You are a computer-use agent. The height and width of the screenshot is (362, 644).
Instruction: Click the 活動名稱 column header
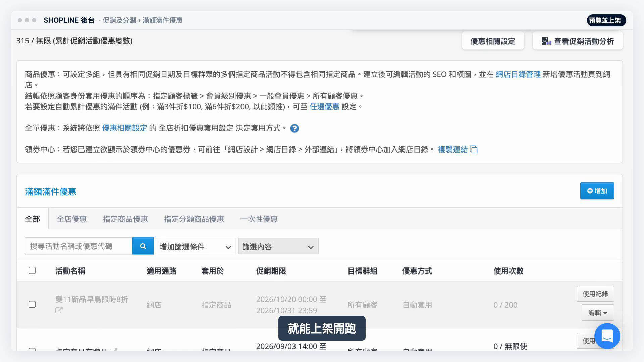coord(70,271)
